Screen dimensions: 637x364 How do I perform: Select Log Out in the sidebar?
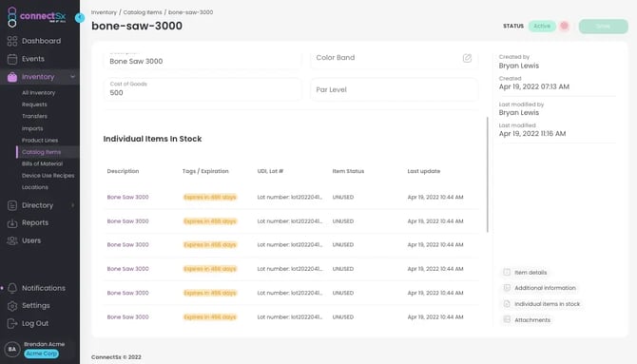pos(35,323)
